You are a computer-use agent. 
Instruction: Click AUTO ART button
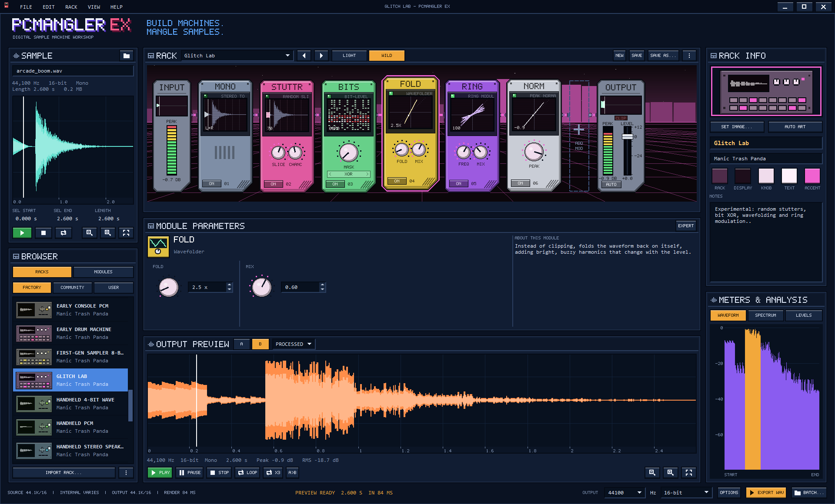coord(795,127)
